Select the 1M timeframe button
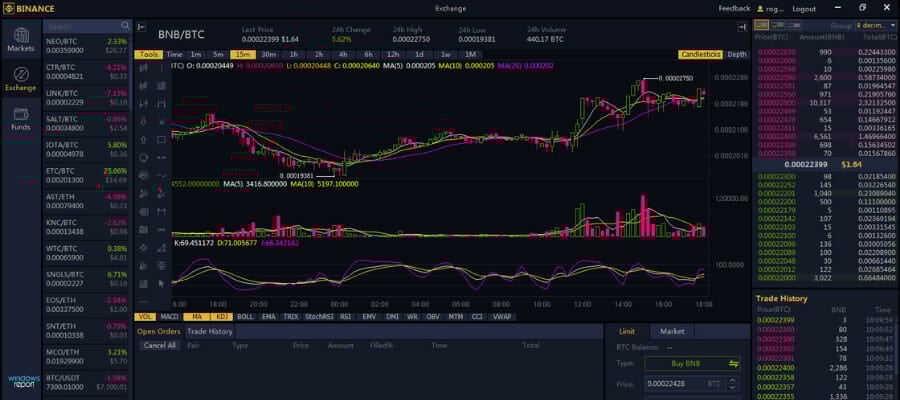 470,55
